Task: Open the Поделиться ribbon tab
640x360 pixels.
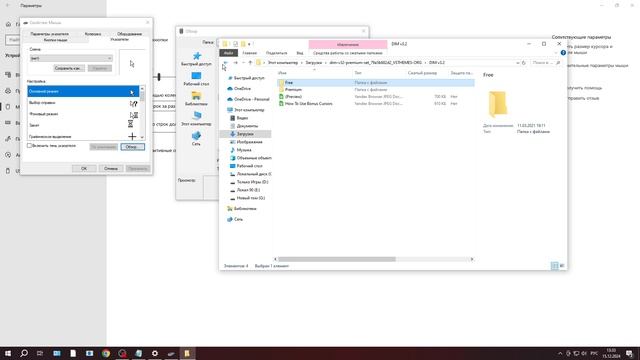Action: pyautogui.click(x=276, y=53)
